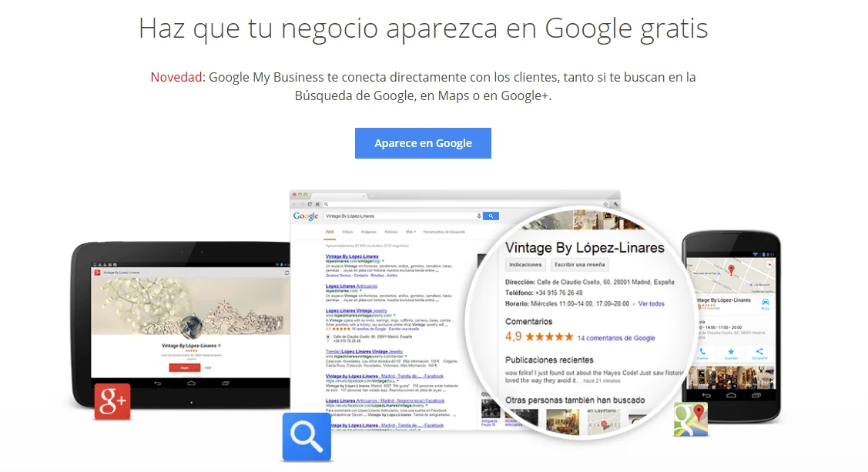
Task: Tap Google+ icon in tablet app bar
Action: pos(97,273)
